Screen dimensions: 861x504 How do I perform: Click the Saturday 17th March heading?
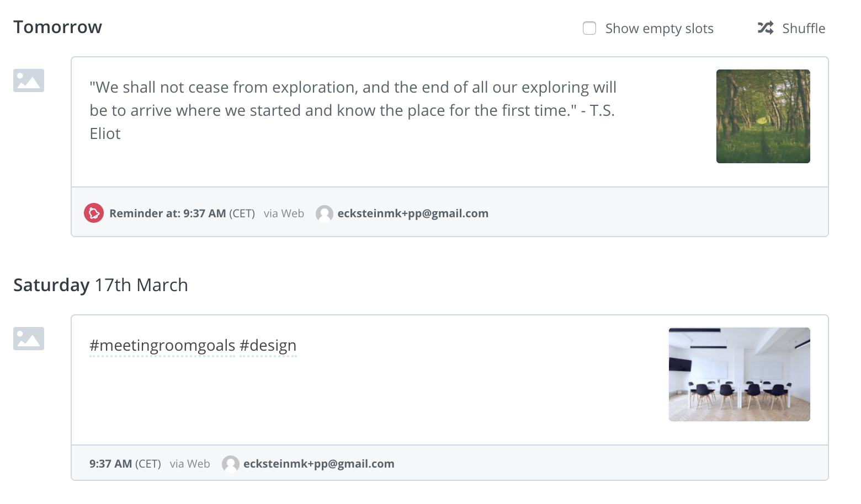tap(100, 285)
